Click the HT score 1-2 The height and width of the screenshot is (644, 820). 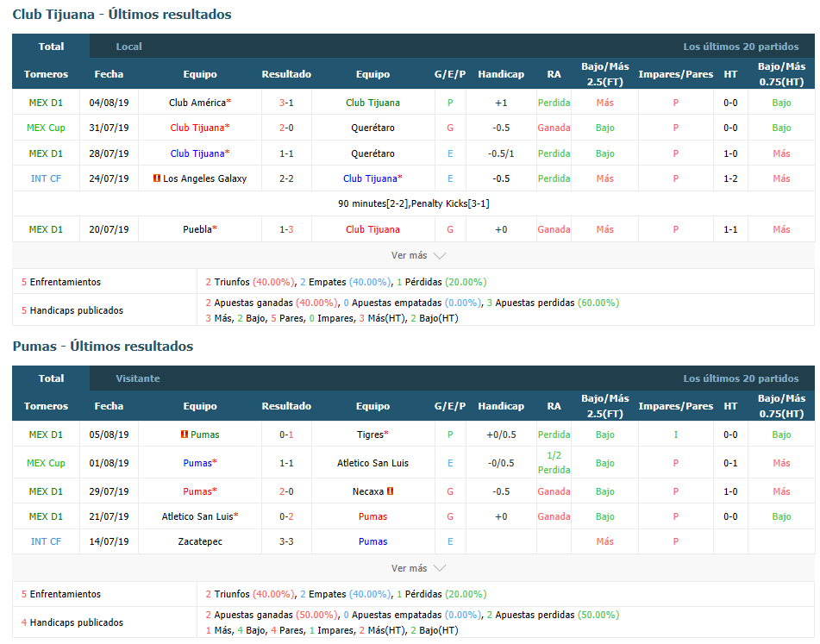[730, 178]
